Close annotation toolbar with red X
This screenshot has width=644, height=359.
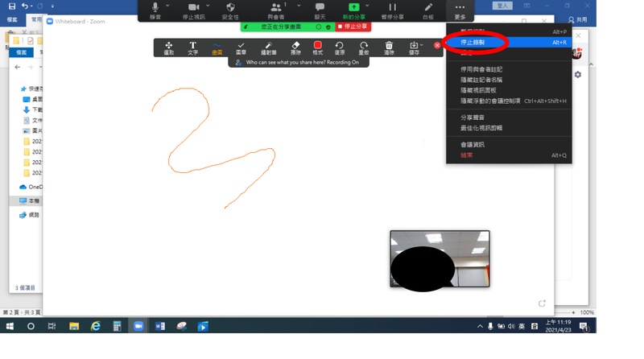(437, 45)
